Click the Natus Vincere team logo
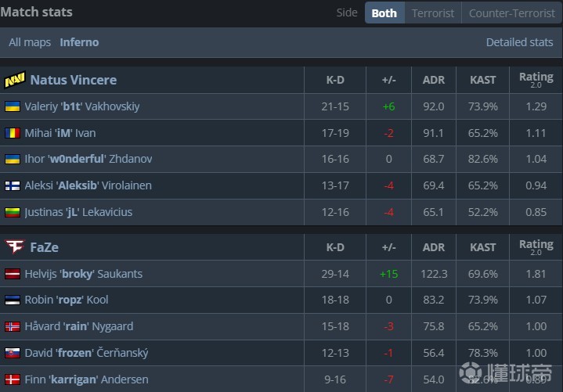This screenshot has height=392, width=563. pyautogui.click(x=14, y=80)
